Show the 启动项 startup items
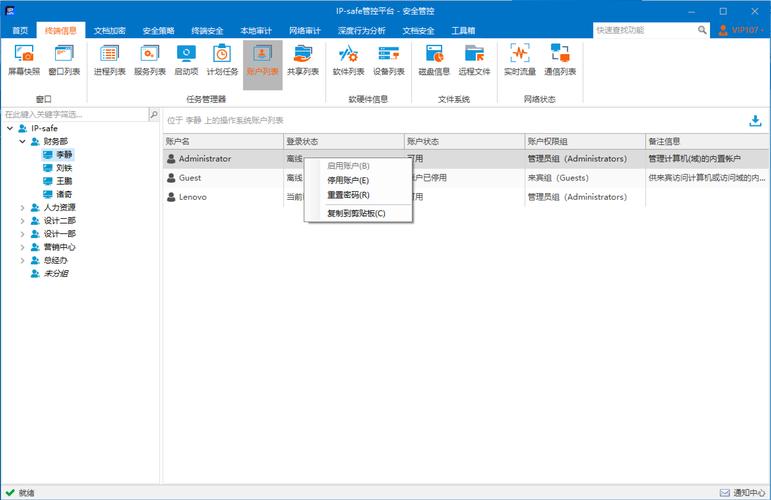Viewport: 771px width, 500px height. [x=186, y=60]
